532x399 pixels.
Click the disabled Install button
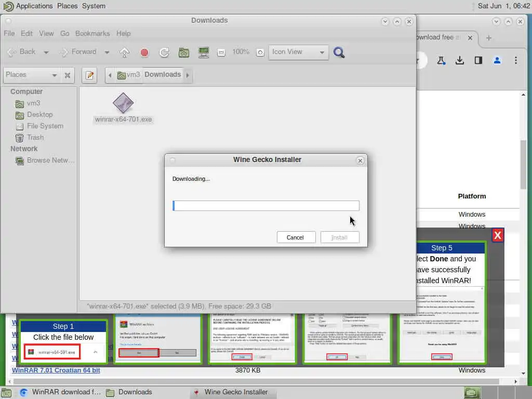coord(340,237)
